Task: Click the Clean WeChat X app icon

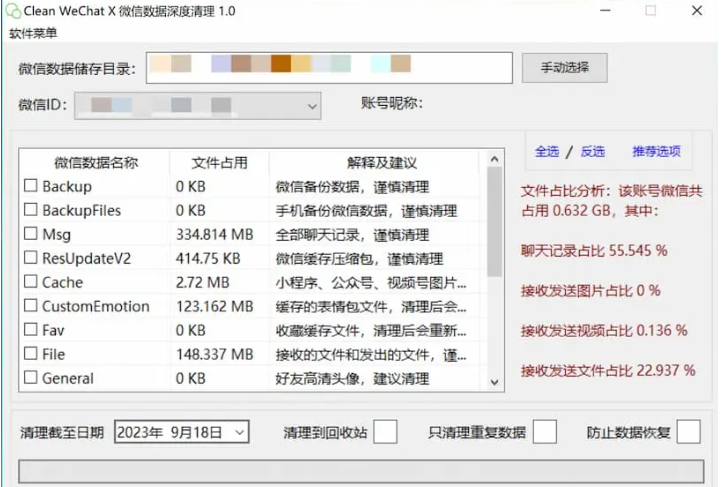Action: click(12, 11)
